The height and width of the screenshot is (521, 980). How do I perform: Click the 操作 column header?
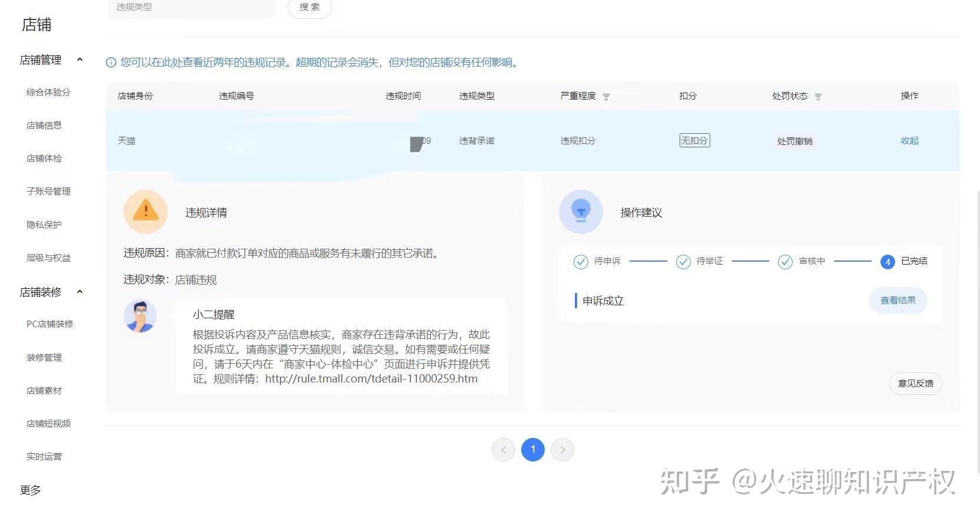pyautogui.click(x=909, y=96)
